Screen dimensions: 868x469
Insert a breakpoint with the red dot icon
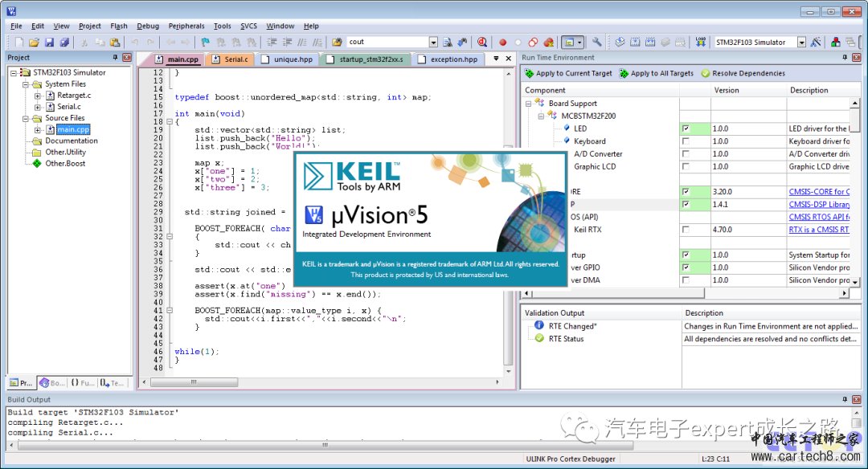pyautogui.click(x=502, y=42)
